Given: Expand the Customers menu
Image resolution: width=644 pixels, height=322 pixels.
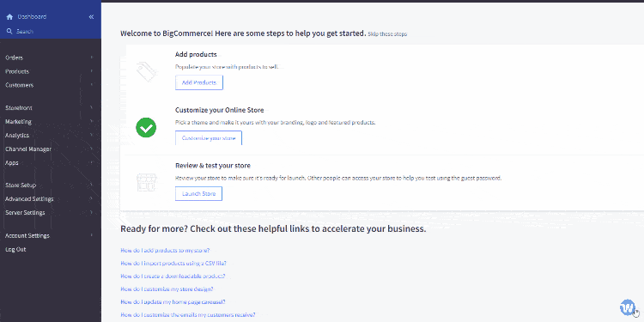Looking at the screenshot, I should pos(51,85).
